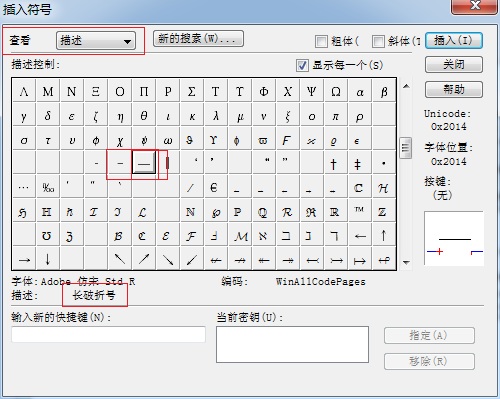
Task: Select the lowercase pi π symbol
Action: (336, 115)
